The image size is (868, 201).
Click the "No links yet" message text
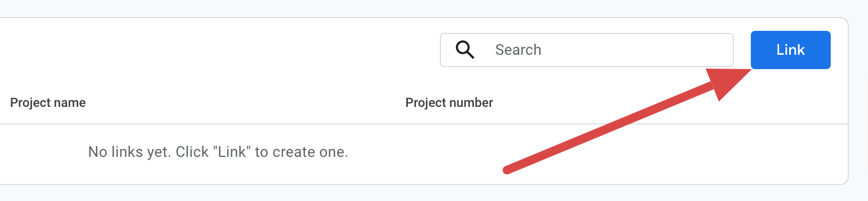point(218,152)
